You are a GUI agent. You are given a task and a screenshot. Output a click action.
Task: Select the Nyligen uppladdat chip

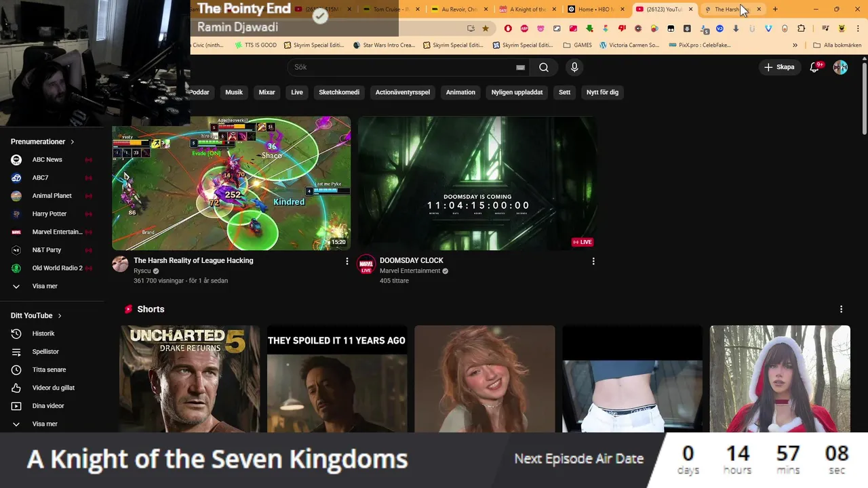pos(517,92)
